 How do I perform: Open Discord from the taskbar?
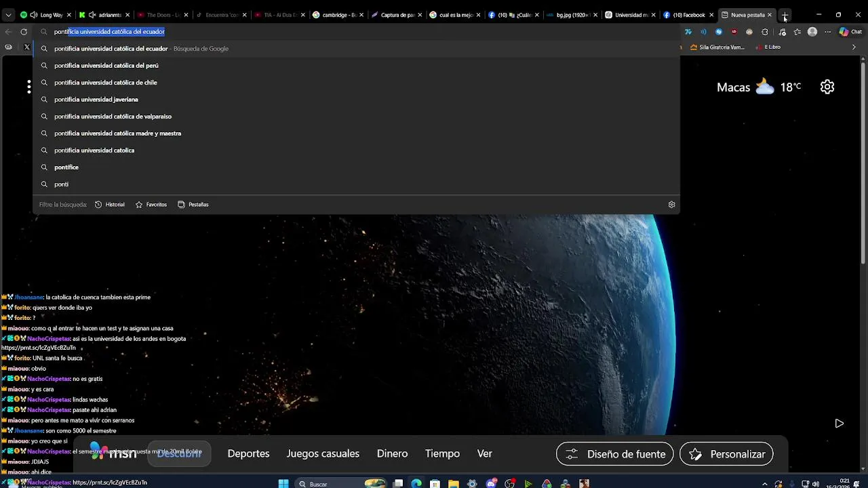(x=491, y=484)
